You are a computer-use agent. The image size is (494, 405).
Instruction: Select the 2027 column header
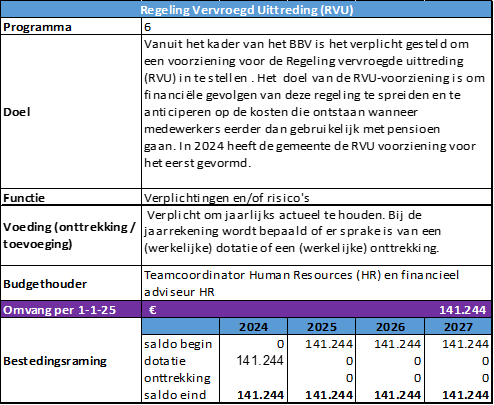[x=458, y=327]
